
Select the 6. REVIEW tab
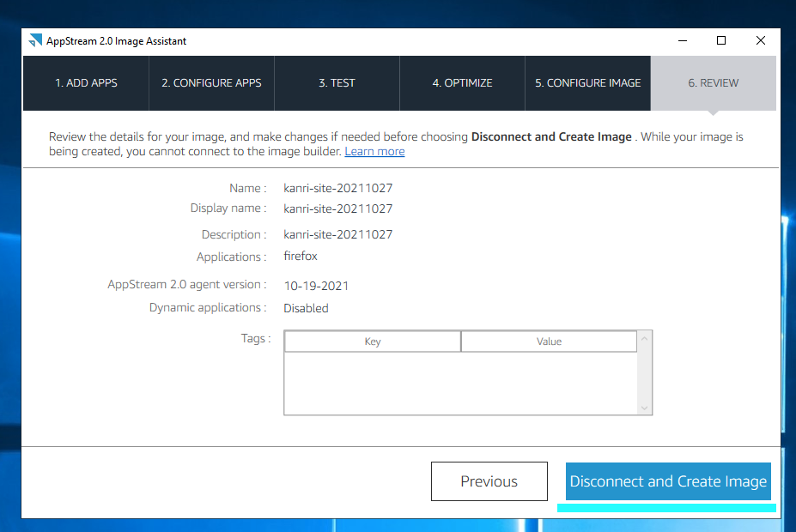714,83
